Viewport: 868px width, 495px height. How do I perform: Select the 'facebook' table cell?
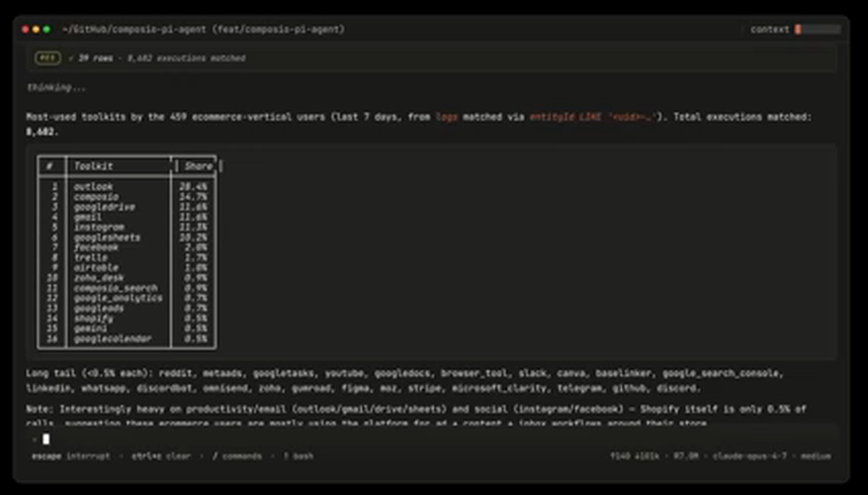(96, 247)
